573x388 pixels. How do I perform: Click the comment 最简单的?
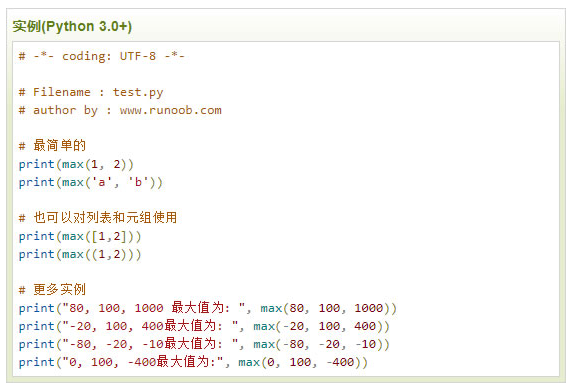[52, 145]
